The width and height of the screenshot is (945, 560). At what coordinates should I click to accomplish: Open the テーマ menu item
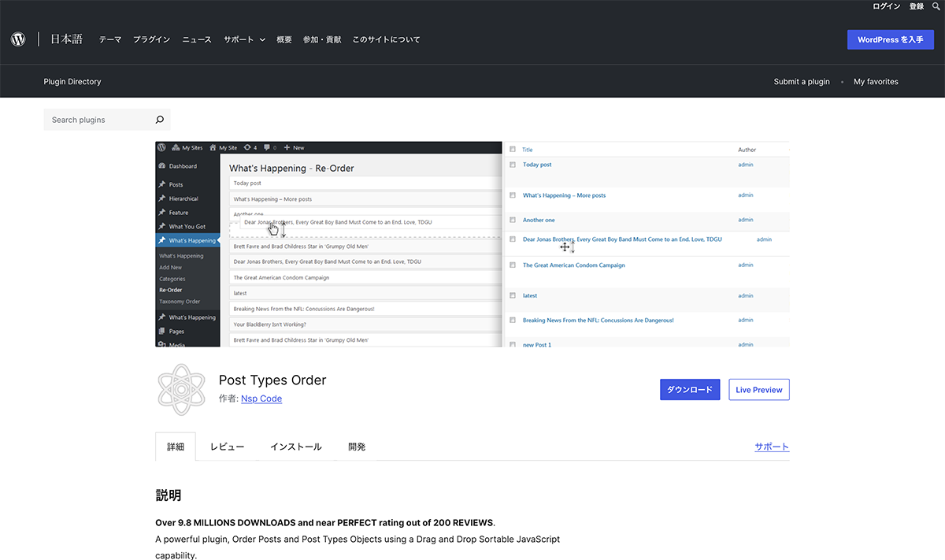109,39
